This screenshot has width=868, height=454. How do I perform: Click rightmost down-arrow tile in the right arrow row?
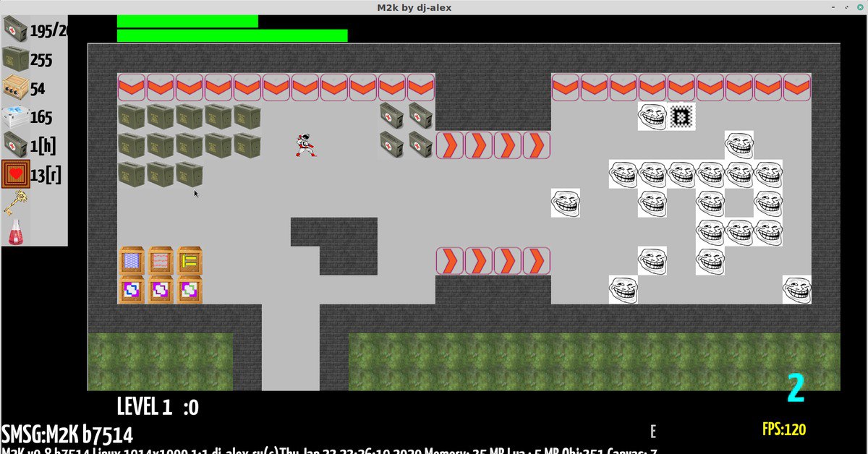pyautogui.click(x=797, y=87)
